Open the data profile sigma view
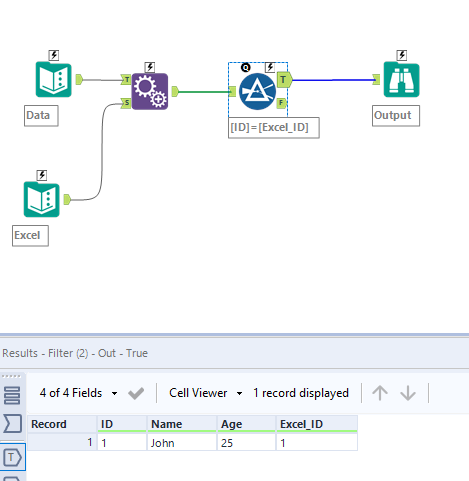 (12, 424)
